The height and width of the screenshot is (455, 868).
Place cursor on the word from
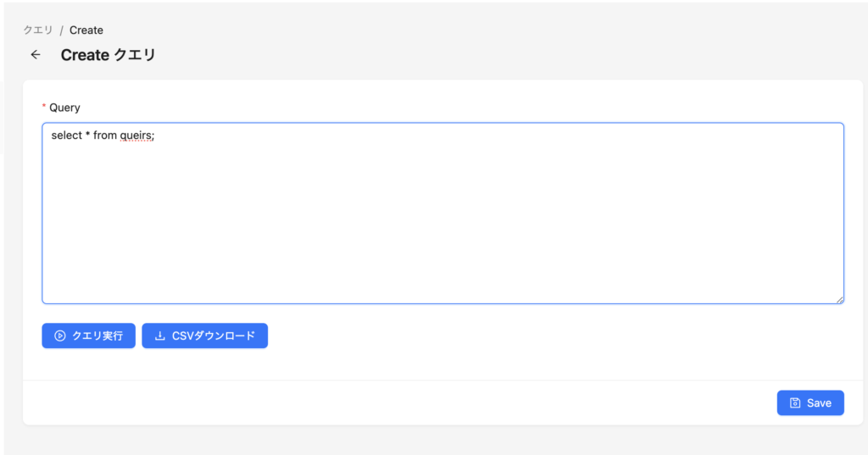[104, 135]
